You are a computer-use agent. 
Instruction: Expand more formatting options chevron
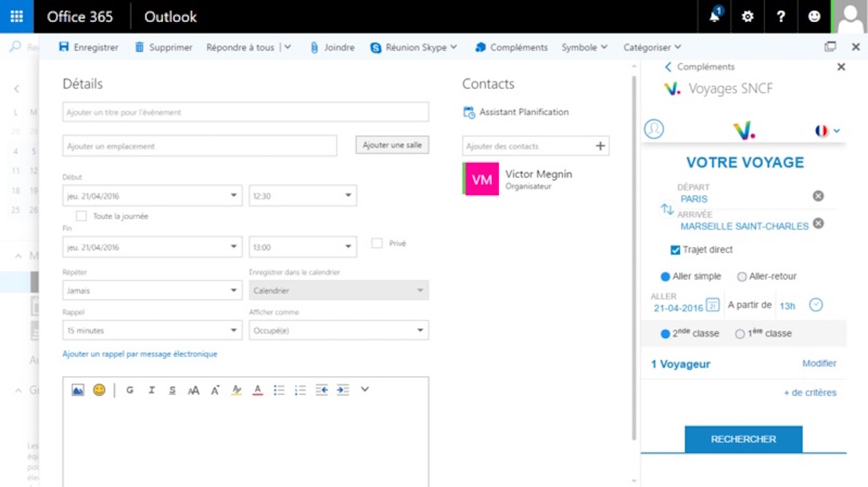365,389
